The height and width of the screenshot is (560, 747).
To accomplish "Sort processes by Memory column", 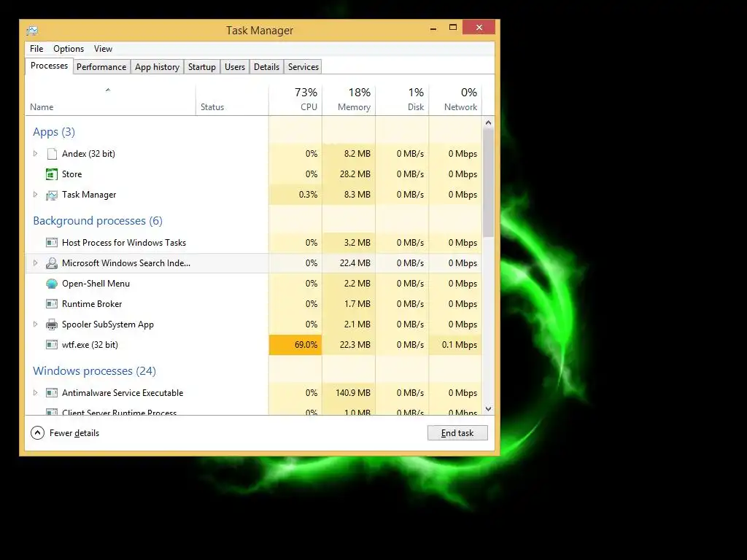I will (349, 100).
